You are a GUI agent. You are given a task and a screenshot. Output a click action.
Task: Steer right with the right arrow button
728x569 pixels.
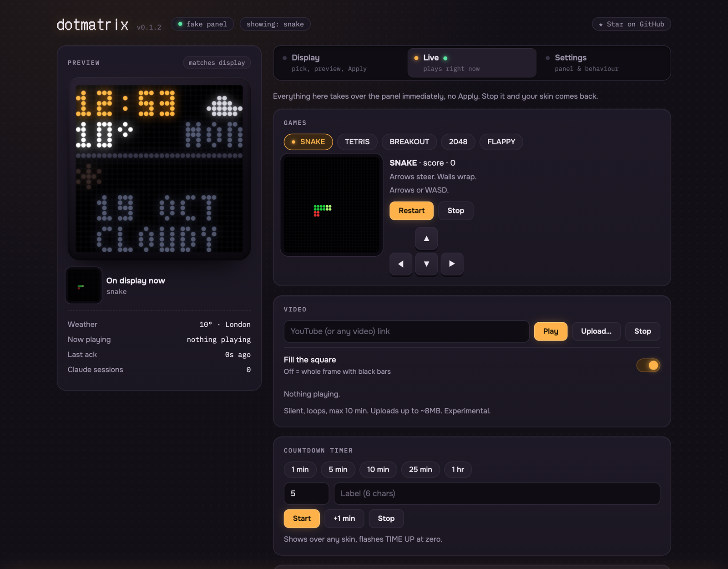pyautogui.click(x=452, y=264)
